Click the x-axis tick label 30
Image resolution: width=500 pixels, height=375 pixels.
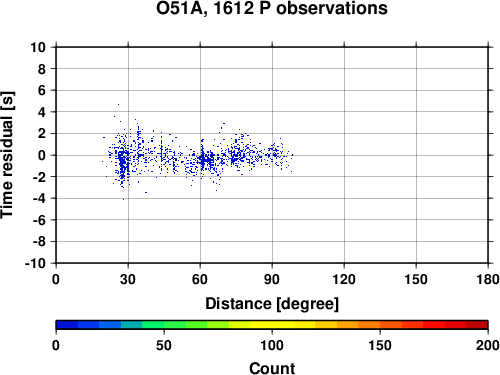[128, 279]
